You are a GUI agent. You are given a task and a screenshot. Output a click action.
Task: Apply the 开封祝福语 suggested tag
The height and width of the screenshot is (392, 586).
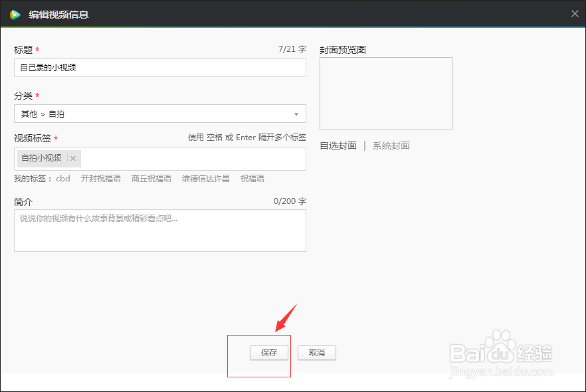[100, 178]
